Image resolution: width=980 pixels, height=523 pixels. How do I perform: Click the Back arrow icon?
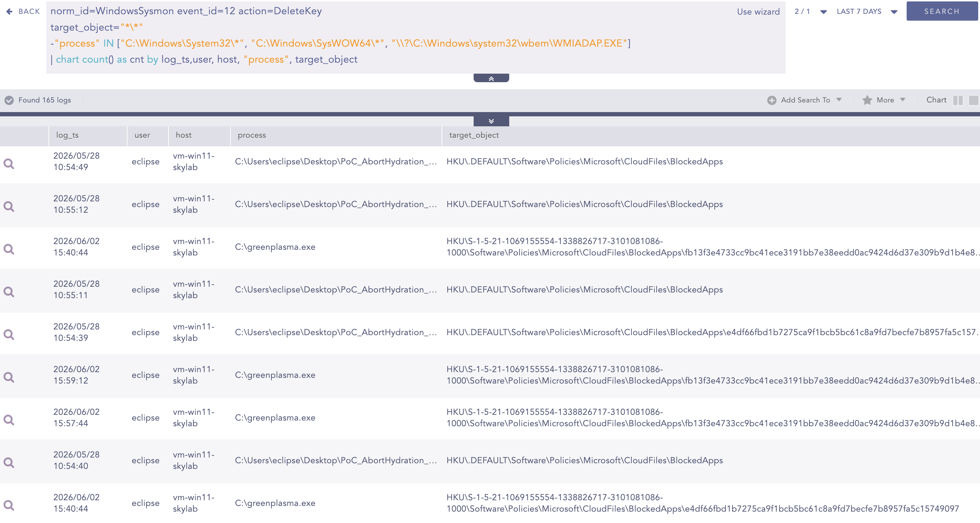[10, 11]
